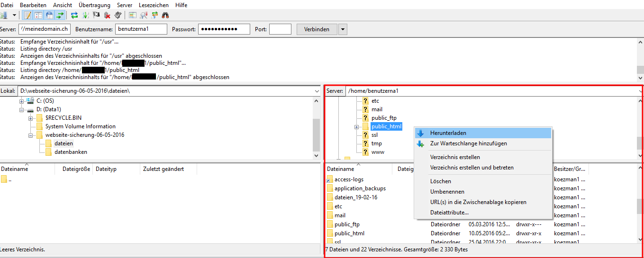Toggle the message log display
The height and width of the screenshot is (258, 644).
click(27, 15)
